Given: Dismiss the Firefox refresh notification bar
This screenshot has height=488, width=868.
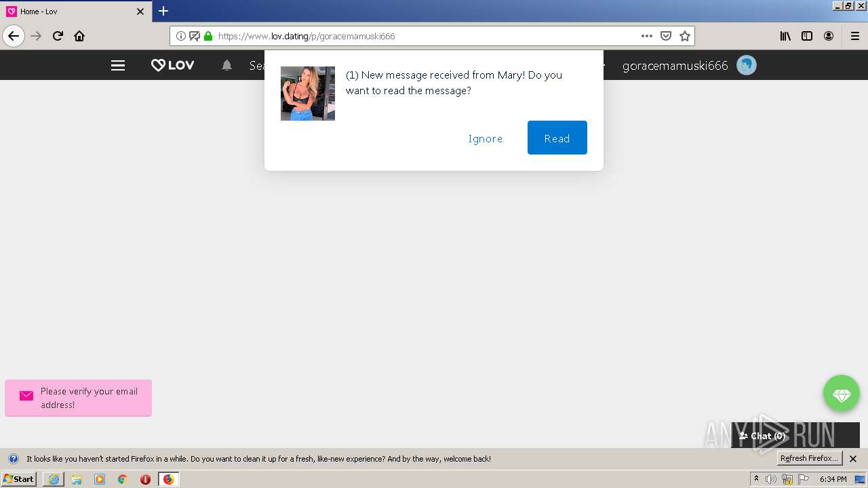Looking at the screenshot, I should (853, 459).
